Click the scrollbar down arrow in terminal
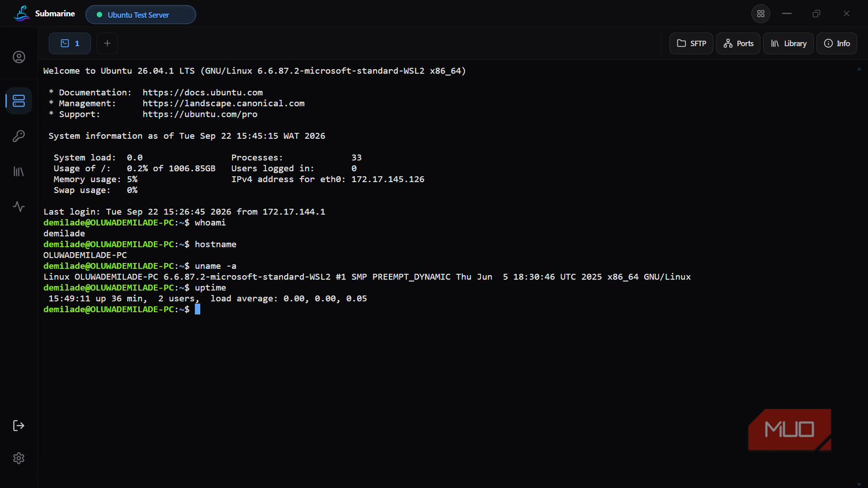 pyautogui.click(x=859, y=484)
